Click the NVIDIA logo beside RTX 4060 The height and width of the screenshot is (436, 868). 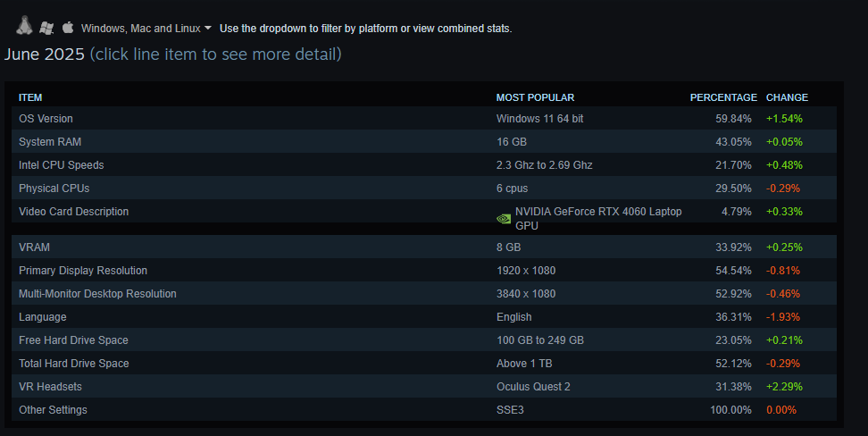click(x=503, y=219)
